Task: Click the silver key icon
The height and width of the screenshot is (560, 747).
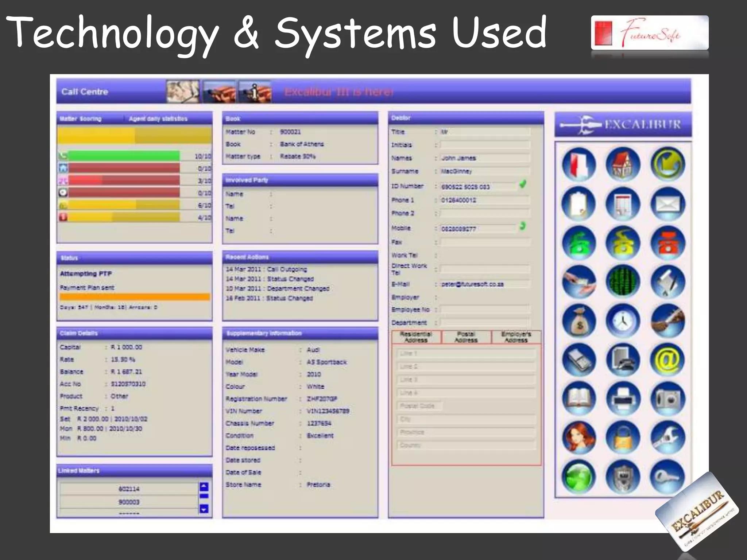Action: [x=667, y=477]
